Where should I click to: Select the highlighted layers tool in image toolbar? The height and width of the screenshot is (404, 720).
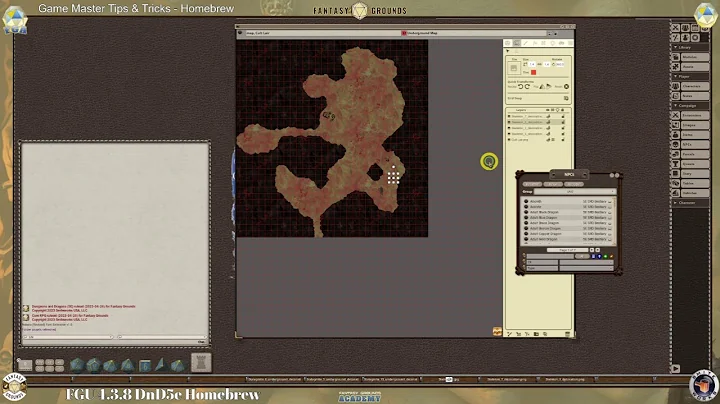click(517, 43)
